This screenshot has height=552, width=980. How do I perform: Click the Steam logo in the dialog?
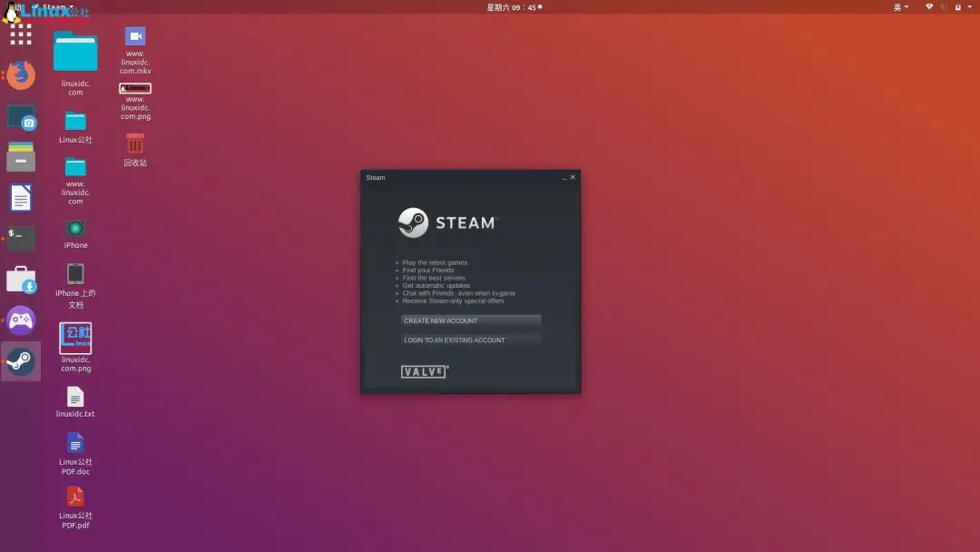[x=446, y=222]
